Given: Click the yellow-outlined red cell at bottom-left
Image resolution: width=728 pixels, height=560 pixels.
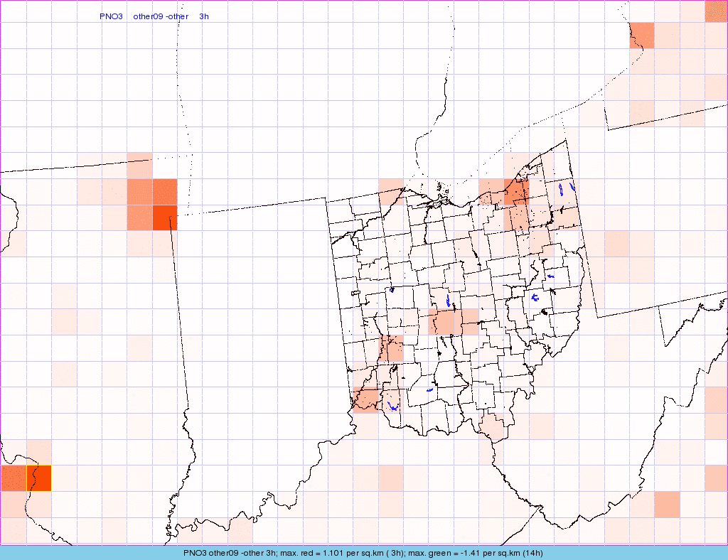Looking at the screenshot, I should point(39,478).
